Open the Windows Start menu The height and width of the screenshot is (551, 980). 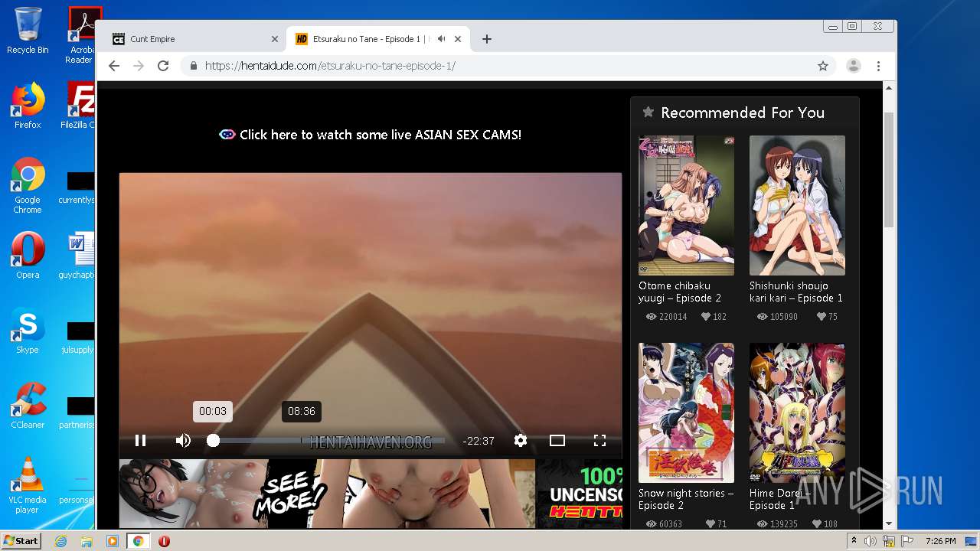[x=21, y=541]
